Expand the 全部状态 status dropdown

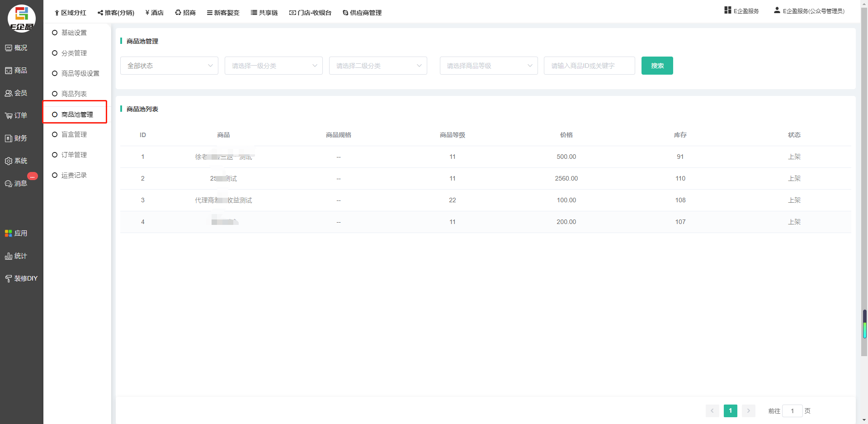tap(169, 66)
